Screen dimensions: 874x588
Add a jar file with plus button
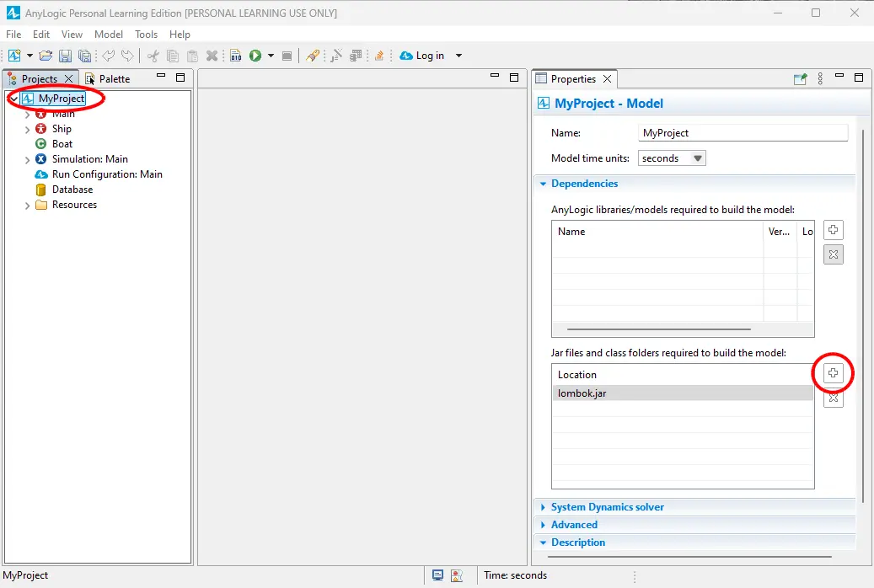(834, 373)
